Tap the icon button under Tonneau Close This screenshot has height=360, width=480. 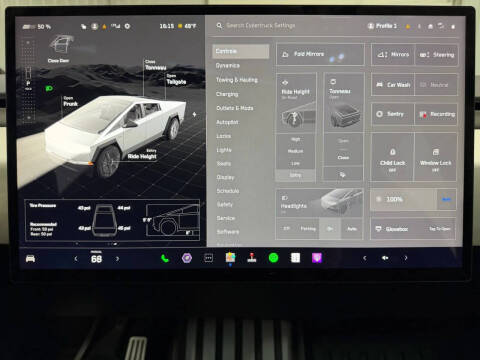click(343, 174)
